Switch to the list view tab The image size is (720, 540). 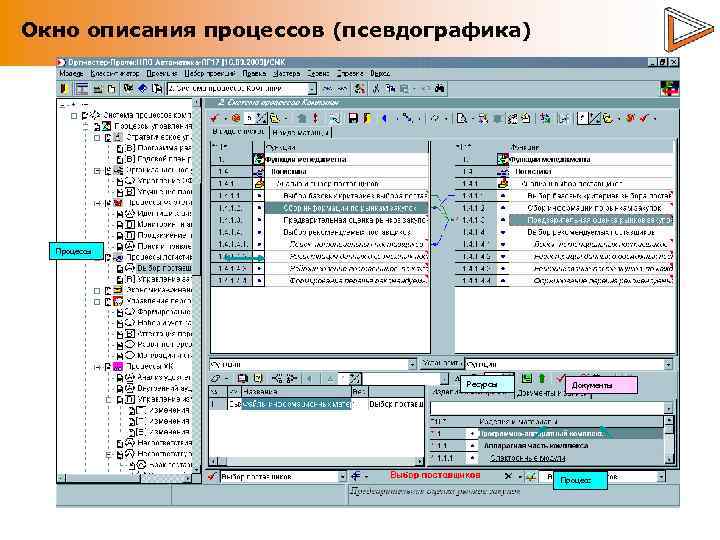click(238, 132)
